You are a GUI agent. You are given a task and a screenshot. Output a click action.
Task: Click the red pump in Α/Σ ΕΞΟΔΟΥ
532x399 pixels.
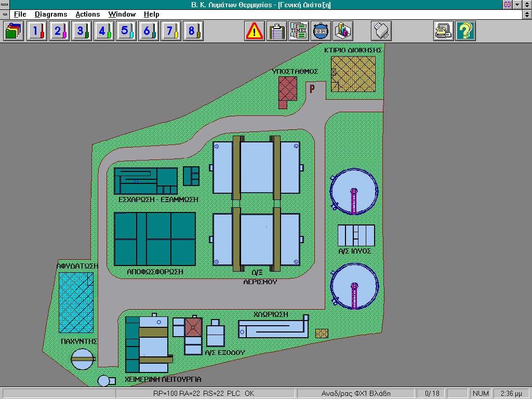tap(193, 327)
